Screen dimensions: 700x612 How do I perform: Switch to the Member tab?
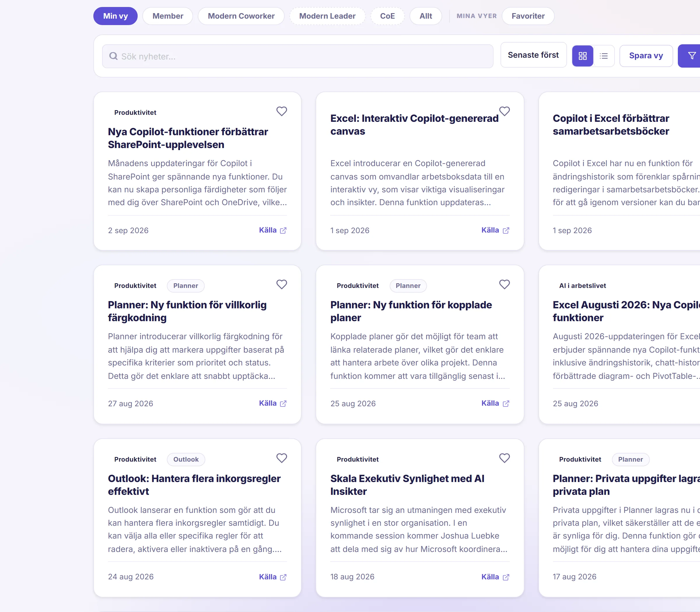(x=168, y=16)
